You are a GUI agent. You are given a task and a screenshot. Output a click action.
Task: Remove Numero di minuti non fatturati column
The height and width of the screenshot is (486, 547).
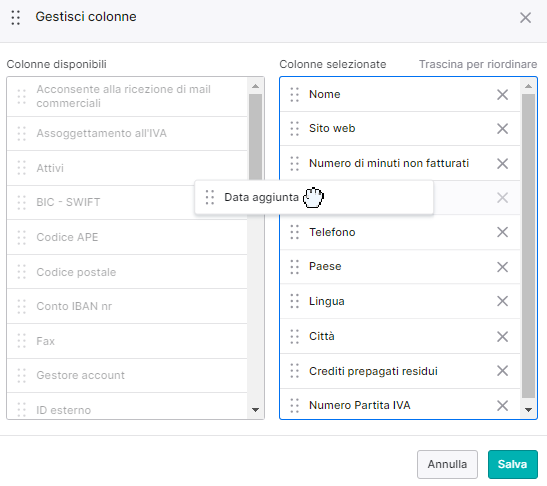click(502, 163)
